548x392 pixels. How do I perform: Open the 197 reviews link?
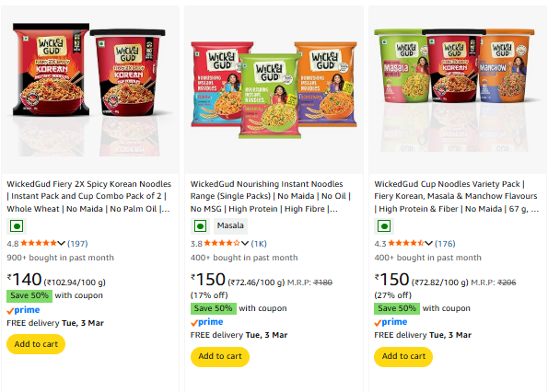coord(77,243)
